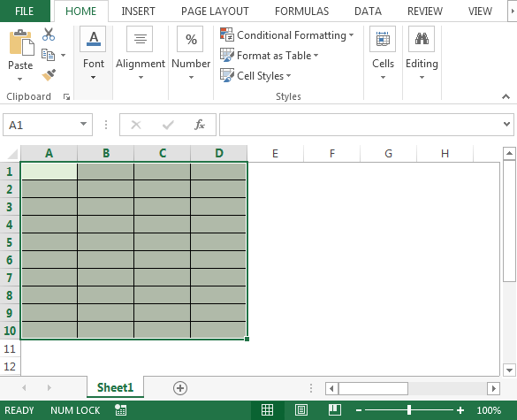The height and width of the screenshot is (420, 517).
Task: Open the Number percent icon
Action: [x=191, y=39]
